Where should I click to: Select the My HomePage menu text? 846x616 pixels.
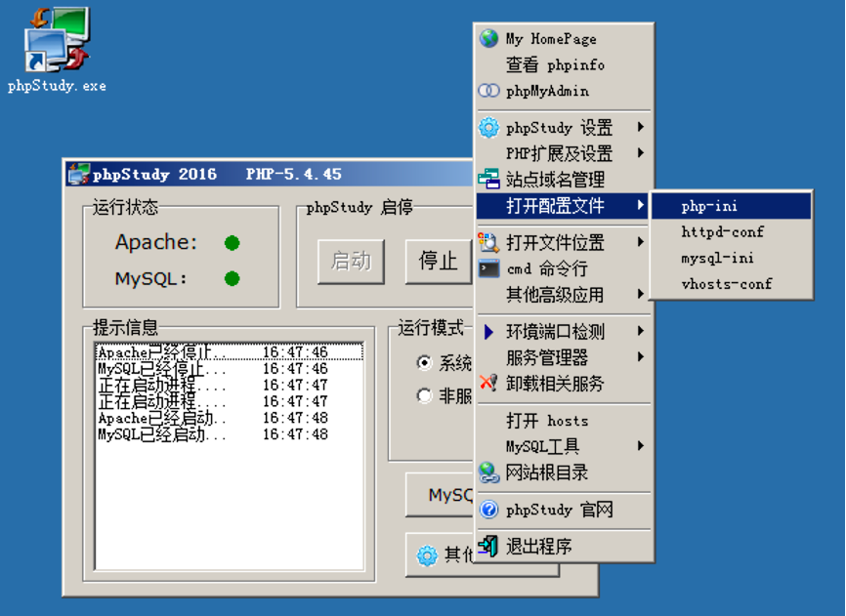(x=551, y=39)
